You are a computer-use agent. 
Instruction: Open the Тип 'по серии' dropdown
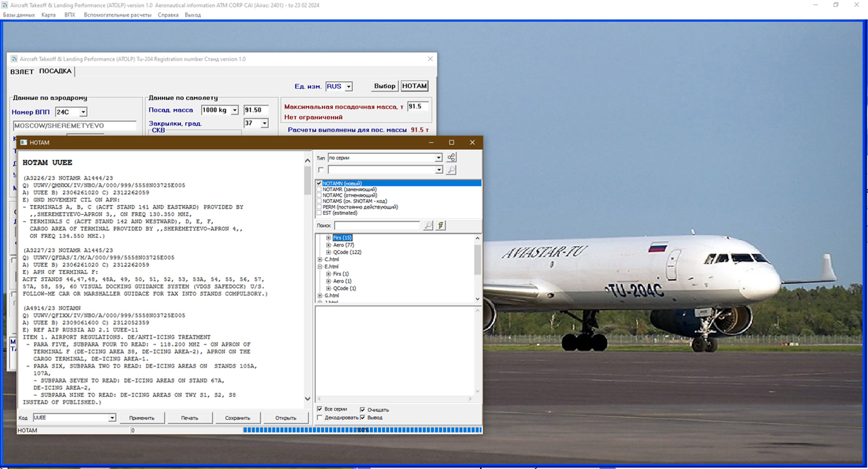click(438, 158)
